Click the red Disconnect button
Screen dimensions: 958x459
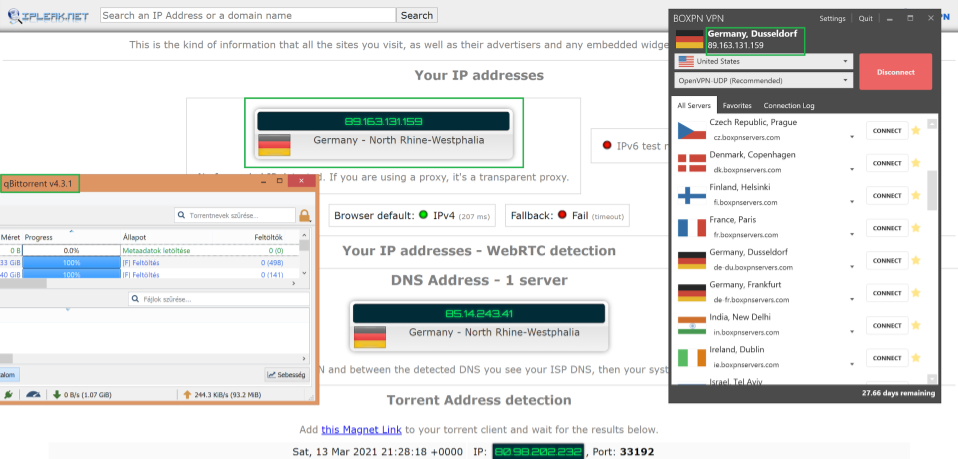[x=896, y=72]
